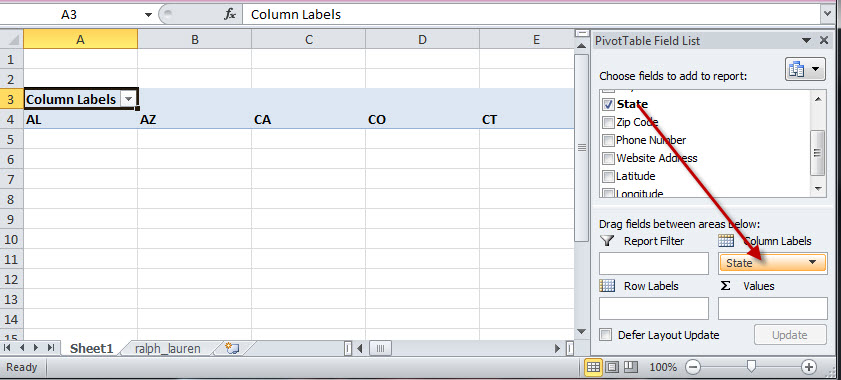
Task: Uncheck the State field checkbox
Action: point(608,104)
